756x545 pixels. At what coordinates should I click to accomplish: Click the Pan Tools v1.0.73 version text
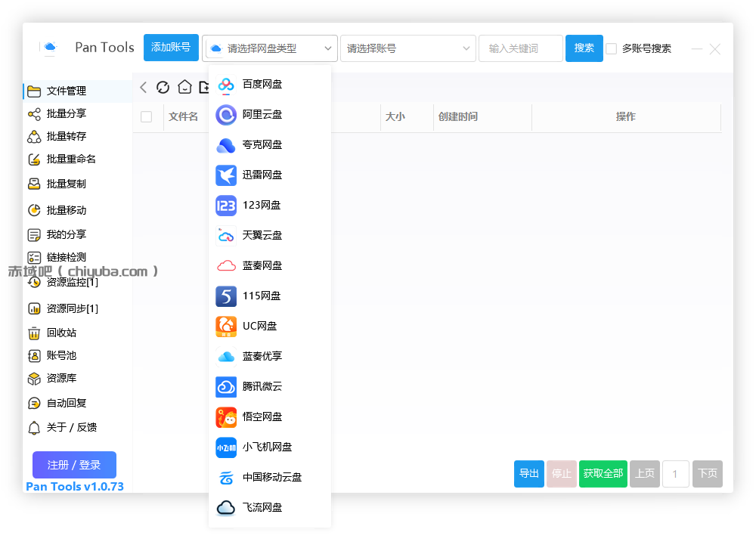click(75, 487)
